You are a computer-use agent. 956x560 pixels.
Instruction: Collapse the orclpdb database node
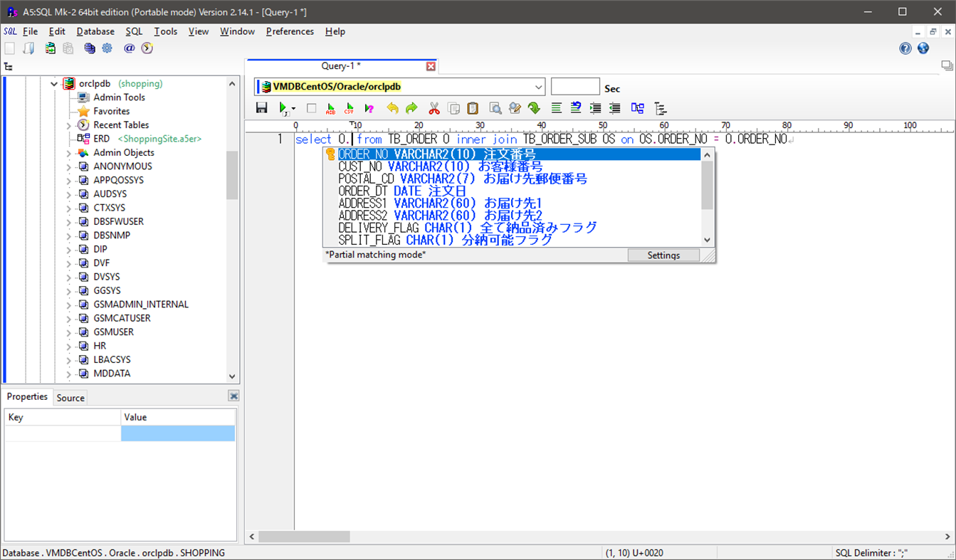(x=54, y=83)
